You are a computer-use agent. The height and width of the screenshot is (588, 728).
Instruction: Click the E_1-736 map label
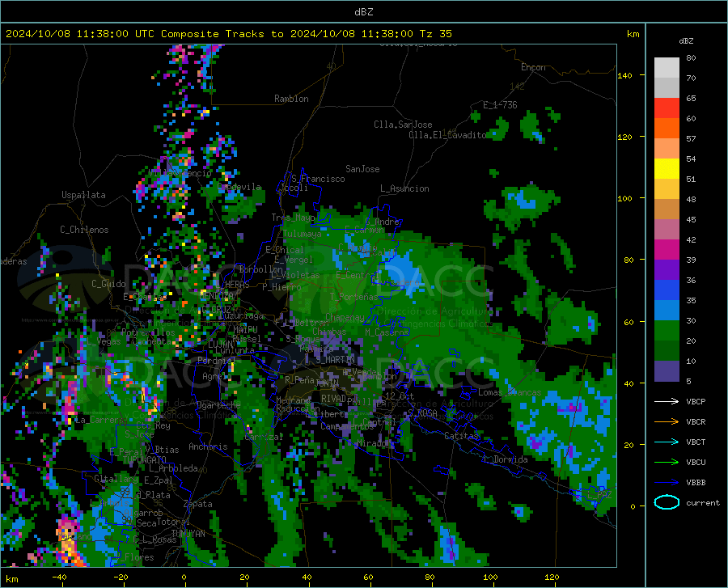(500, 105)
